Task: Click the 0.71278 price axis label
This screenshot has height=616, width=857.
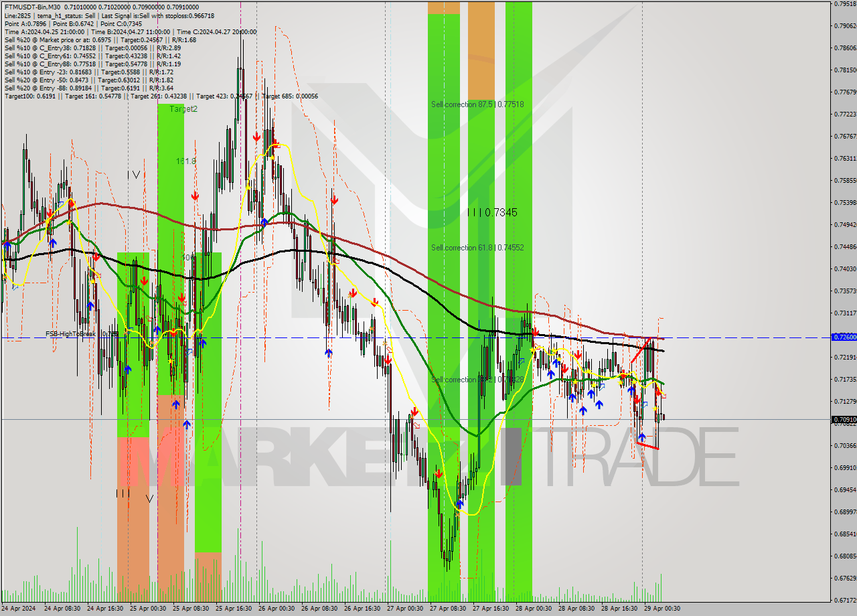Action: coord(845,401)
